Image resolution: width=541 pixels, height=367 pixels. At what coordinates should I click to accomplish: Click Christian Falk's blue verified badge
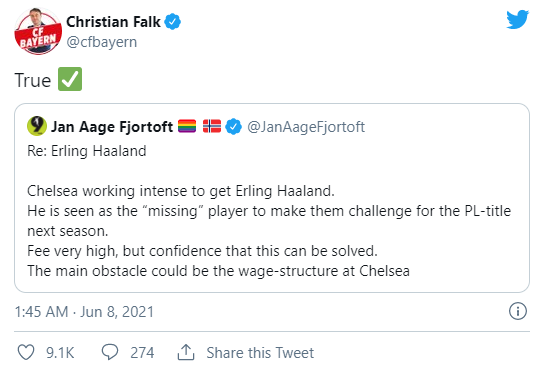coord(172,22)
